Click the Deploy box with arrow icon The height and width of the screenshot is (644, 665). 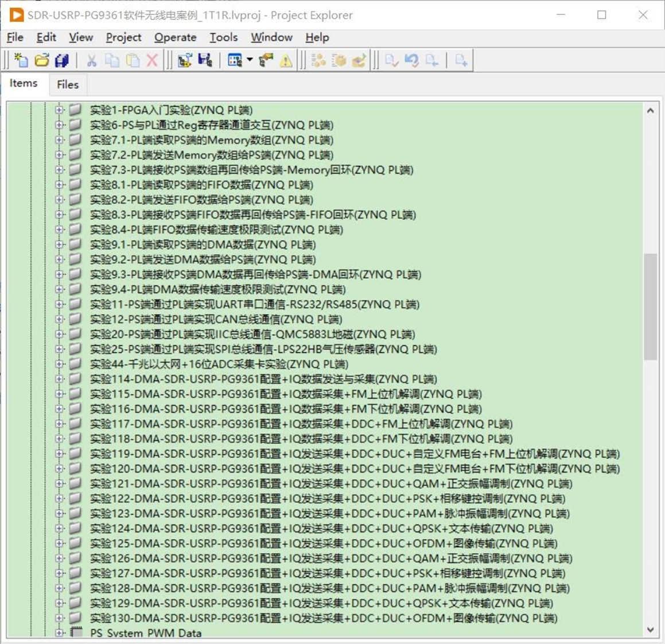(359, 60)
